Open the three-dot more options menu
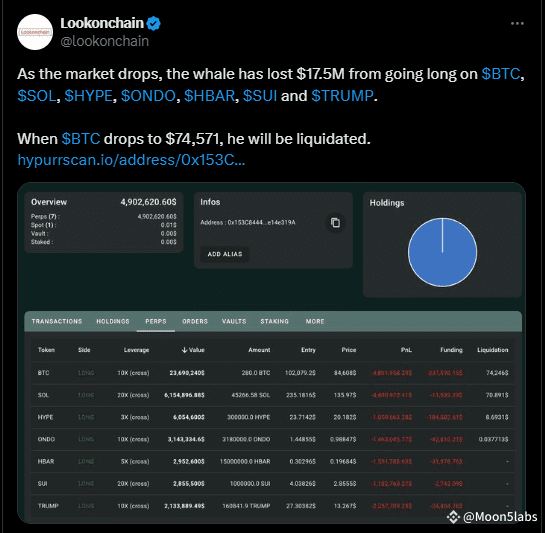 click(517, 24)
